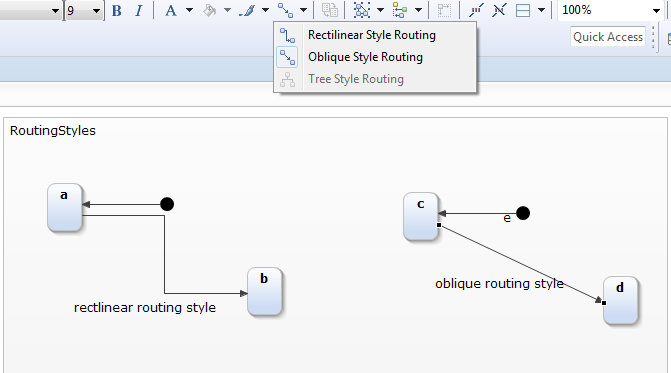
Task: Click the 'rectlinear routing style' label
Action: (x=145, y=308)
